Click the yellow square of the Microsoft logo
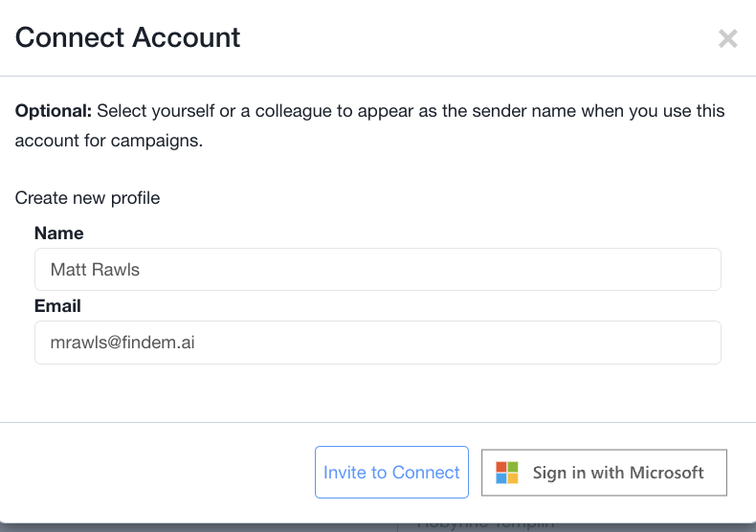756x532 pixels. (512, 478)
